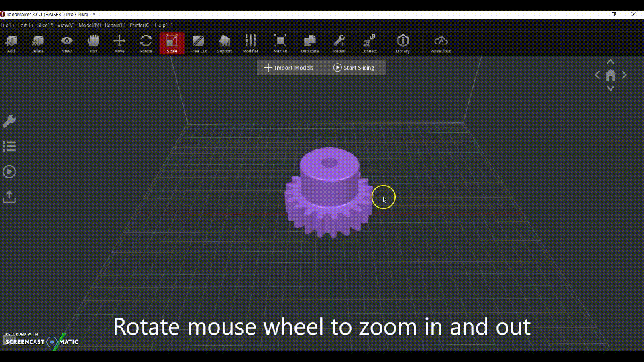Image resolution: width=644 pixels, height=362 pixels.
Task: Open the RaiseCloud tool
Action: coord(441,44)
